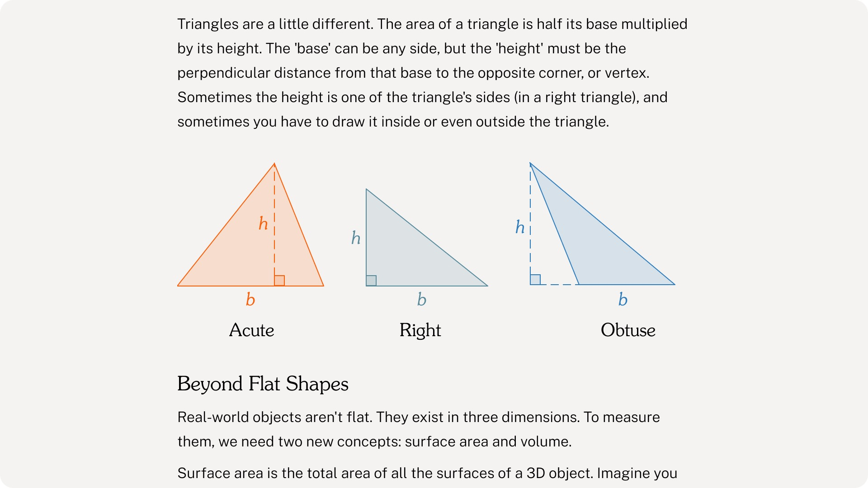Click the dashed base extension of the obtuse triangle
Viewport: 868px width, 488px height.
pos(560,285)
